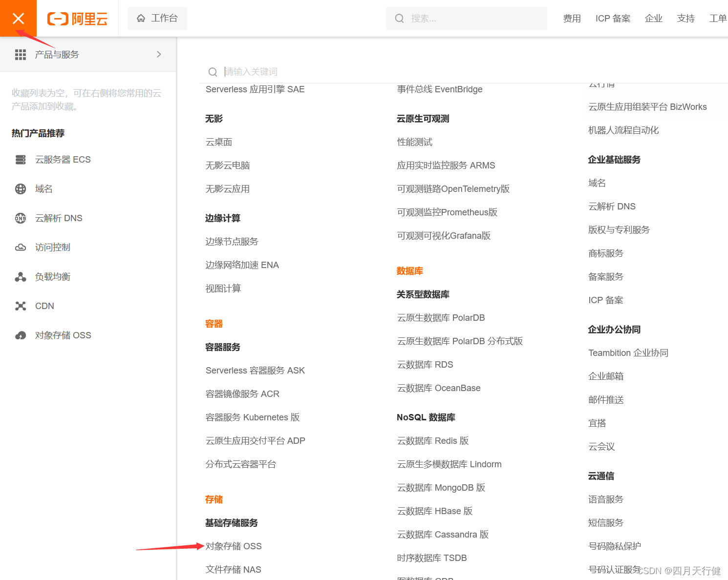Open the 企业 menu

pyautogui.click(x=654, y=19)
